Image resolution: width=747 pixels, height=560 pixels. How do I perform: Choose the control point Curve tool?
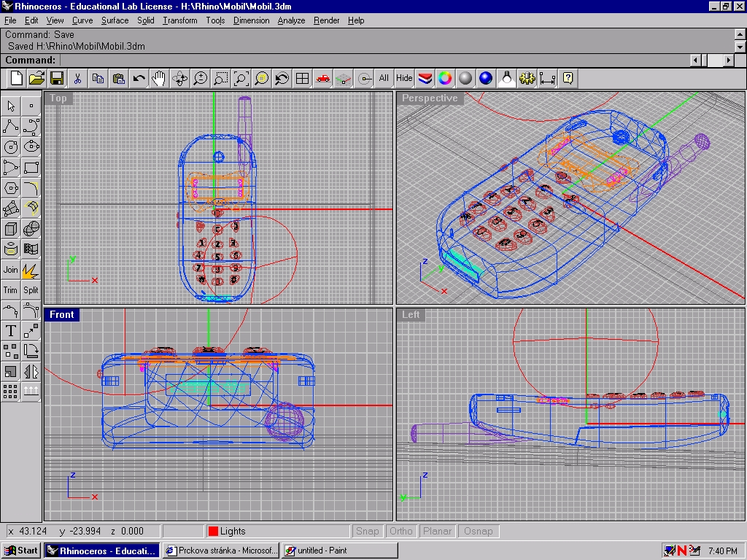click(31, 127)
